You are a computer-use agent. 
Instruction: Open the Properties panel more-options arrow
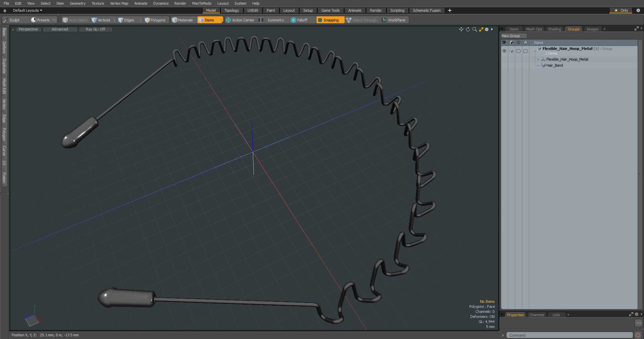641,314
